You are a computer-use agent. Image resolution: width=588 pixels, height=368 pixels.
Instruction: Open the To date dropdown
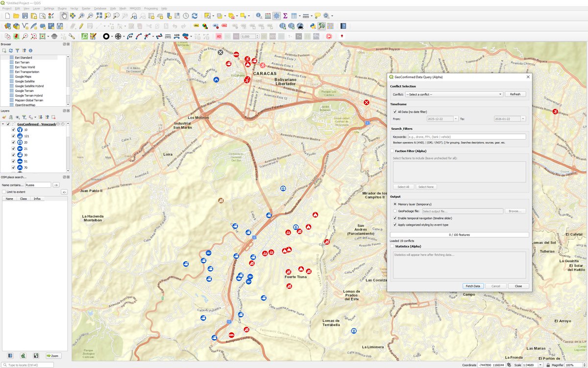[523, 118]
